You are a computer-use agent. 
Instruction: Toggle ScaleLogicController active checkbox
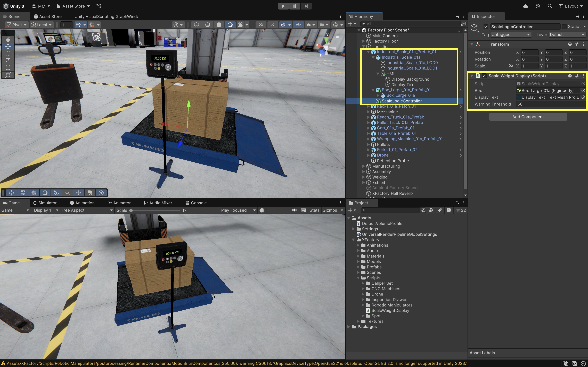click(486, 27)
